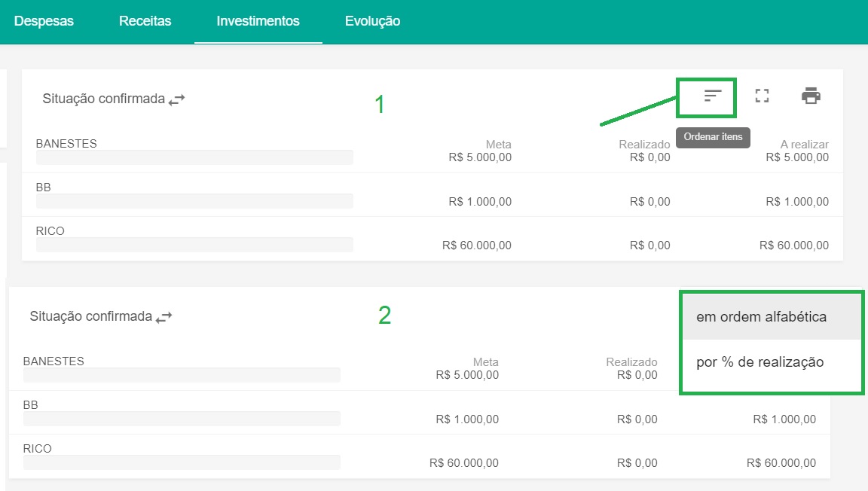Viewport: 868px width, 491px height.
Task: Open the Receitas tab
Action: [x=145, y=21]
